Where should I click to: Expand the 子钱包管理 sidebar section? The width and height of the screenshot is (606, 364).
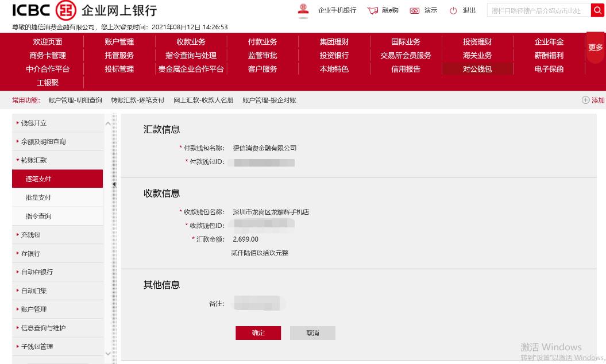[38, 346]
